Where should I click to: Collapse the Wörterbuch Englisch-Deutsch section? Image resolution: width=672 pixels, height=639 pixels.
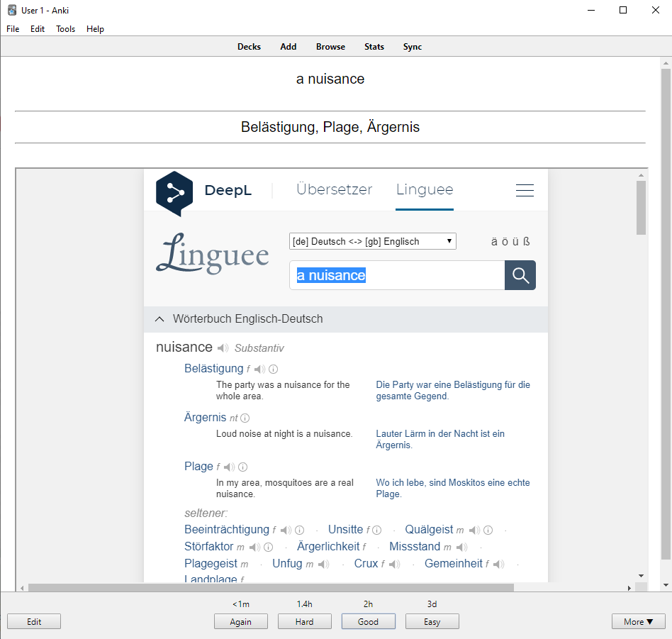pyautogui.click(x=159, y=319)
